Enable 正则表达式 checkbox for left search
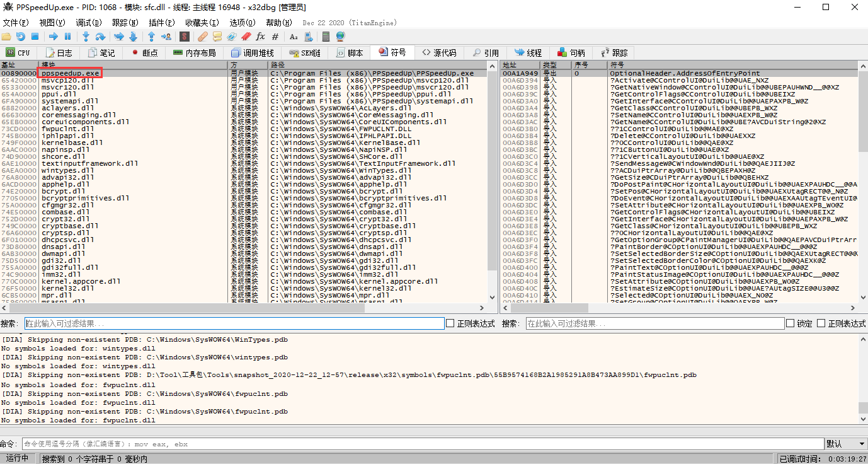 [x=450, y=323]
